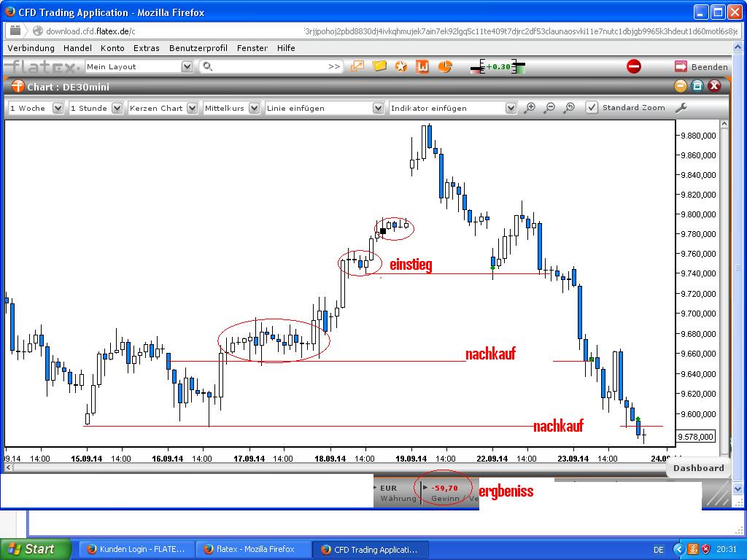This screenshot has height=560, width=747.
Task: Open the Handel menu
Action: pyautogui.click(x=77, y=48)
